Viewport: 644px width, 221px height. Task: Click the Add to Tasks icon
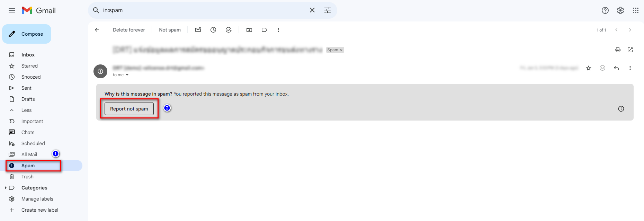[229, 30]
